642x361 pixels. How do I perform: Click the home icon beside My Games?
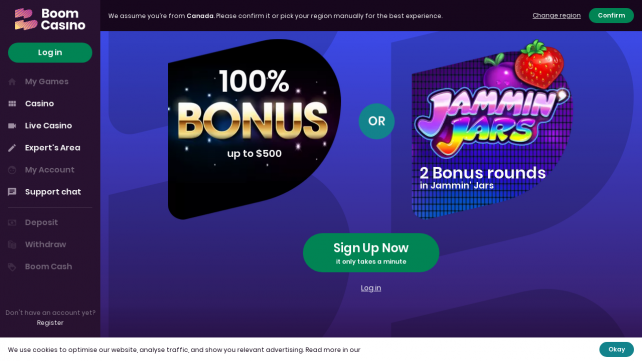pos(12,82)
